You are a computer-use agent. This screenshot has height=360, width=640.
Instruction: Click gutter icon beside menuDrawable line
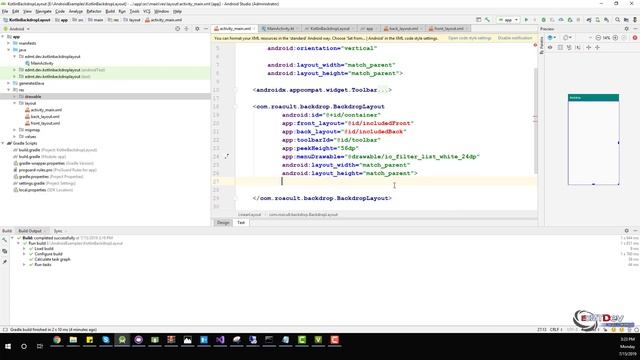[227, 156]
